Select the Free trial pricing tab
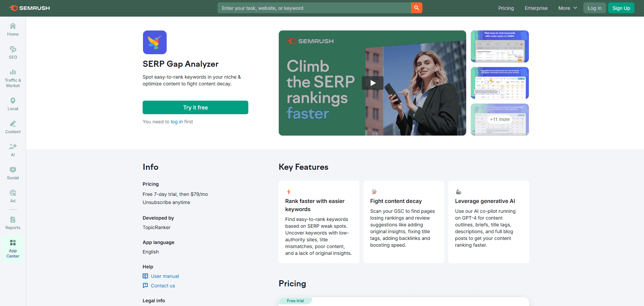The image size is (644, 306). (295, 301)
